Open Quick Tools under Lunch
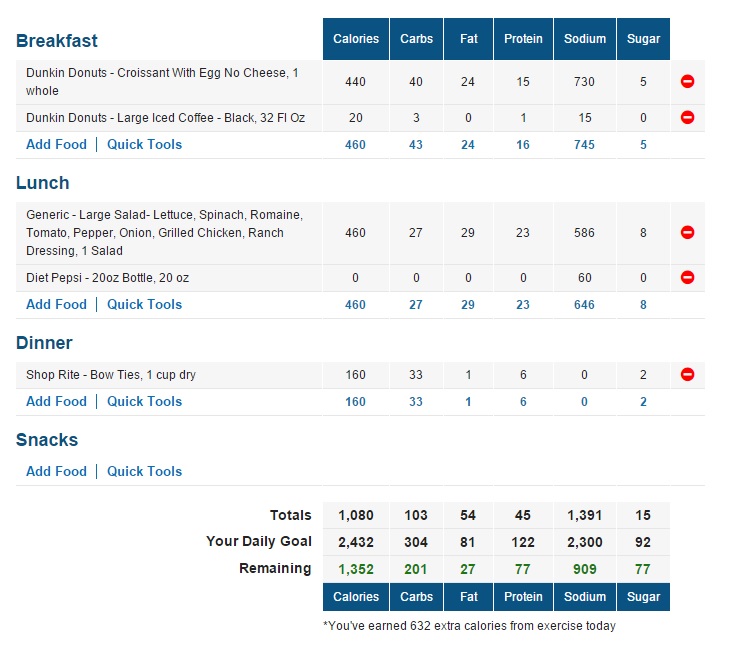Viewport: 733px width, 659px height. (x=144, y=305)
